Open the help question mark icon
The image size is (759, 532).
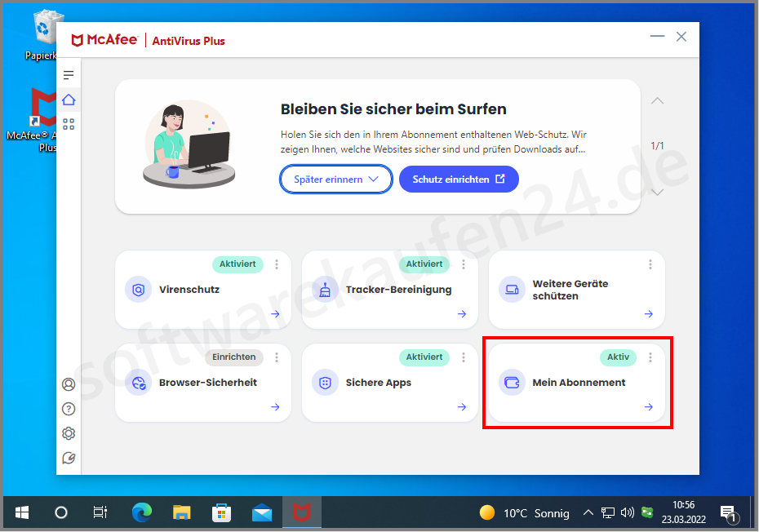point(69,408)
